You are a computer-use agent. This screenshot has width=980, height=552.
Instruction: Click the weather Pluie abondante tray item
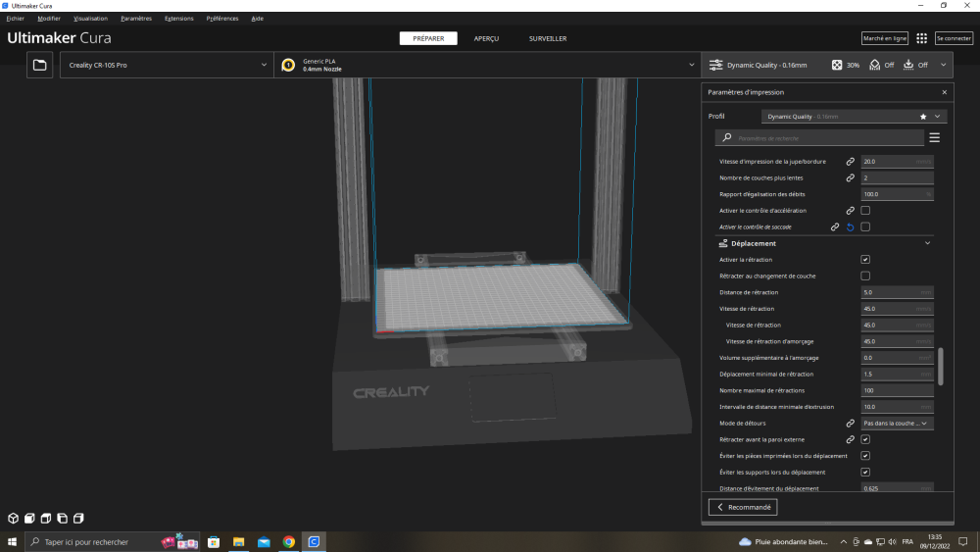783,542
